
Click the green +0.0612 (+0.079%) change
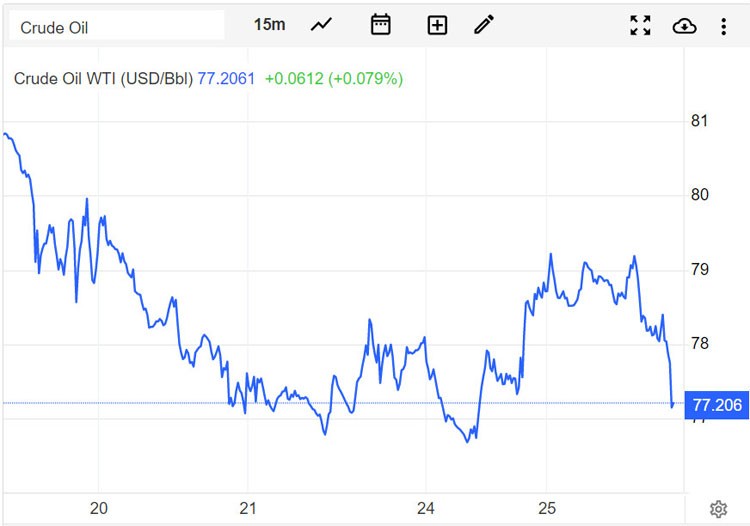point(333,78)
